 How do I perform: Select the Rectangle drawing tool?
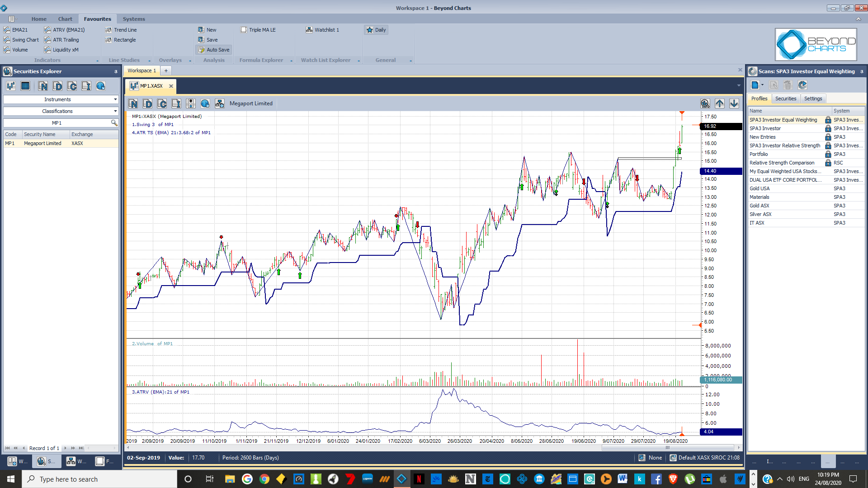(120, 40)
